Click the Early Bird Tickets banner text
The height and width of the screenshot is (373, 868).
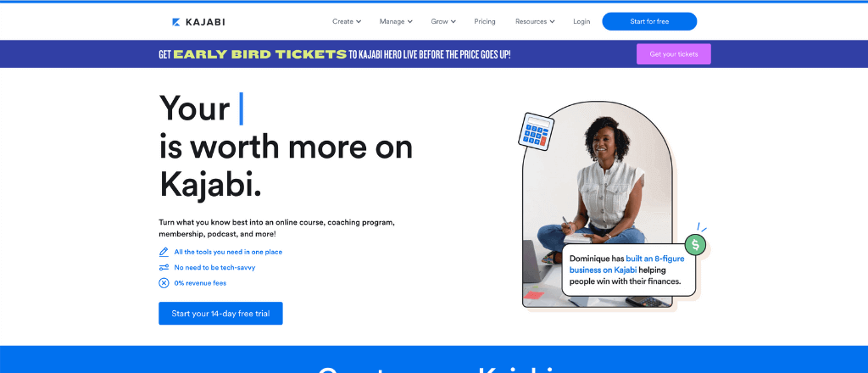(260, 54)
